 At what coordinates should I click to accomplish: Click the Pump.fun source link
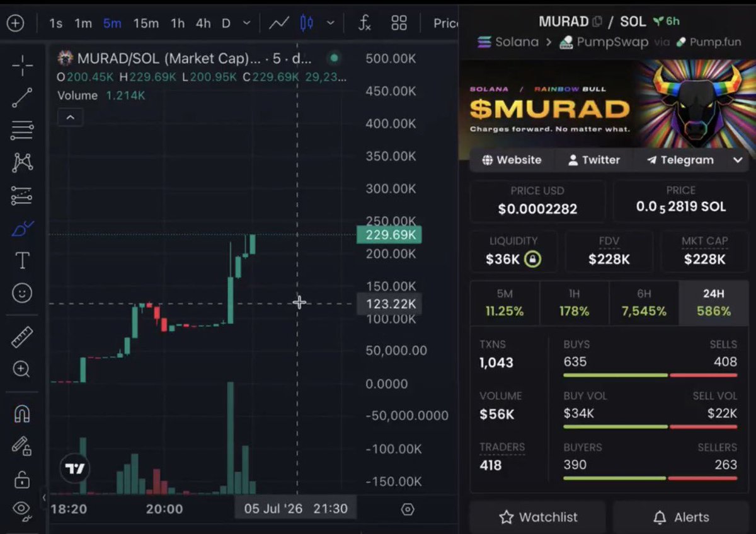709,42
